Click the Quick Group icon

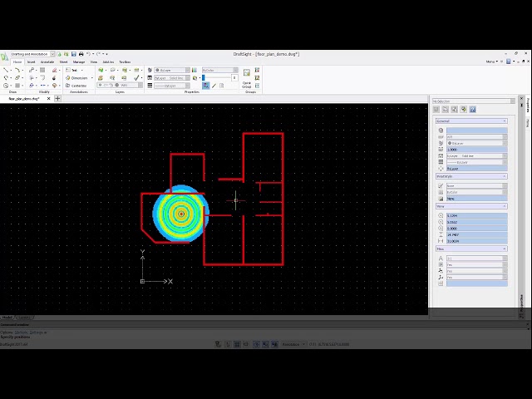[x=247, y=77]
